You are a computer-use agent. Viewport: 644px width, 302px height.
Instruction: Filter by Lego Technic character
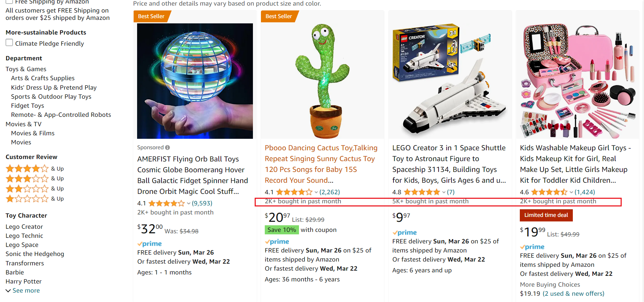pos(24,236)
